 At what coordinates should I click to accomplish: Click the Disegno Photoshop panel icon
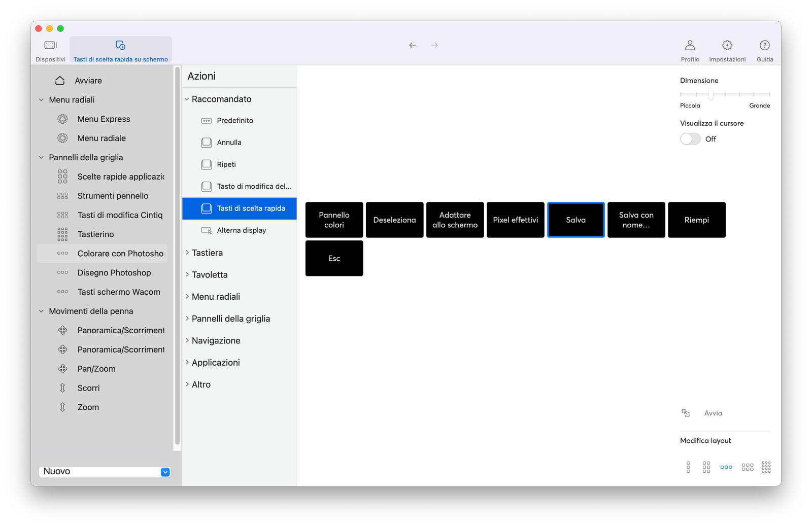point(62,272)
